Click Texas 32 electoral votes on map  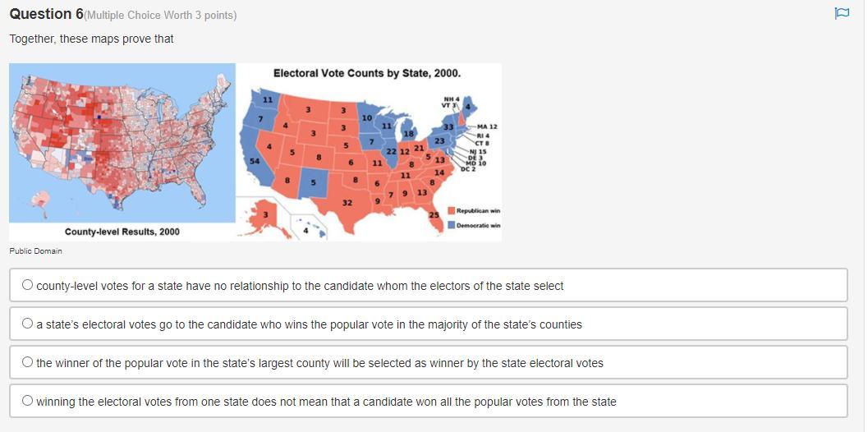(347, 202)
